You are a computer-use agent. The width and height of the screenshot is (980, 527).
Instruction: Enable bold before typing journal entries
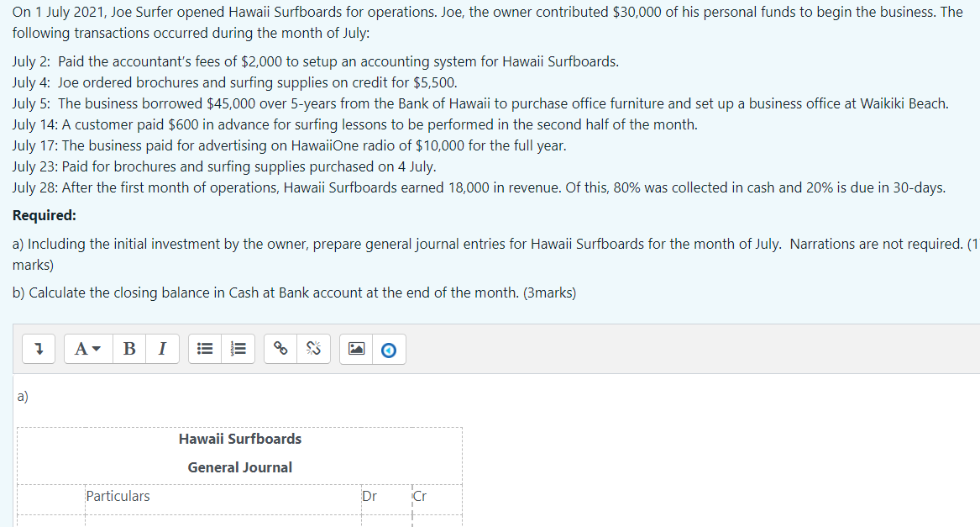point(128,349)
